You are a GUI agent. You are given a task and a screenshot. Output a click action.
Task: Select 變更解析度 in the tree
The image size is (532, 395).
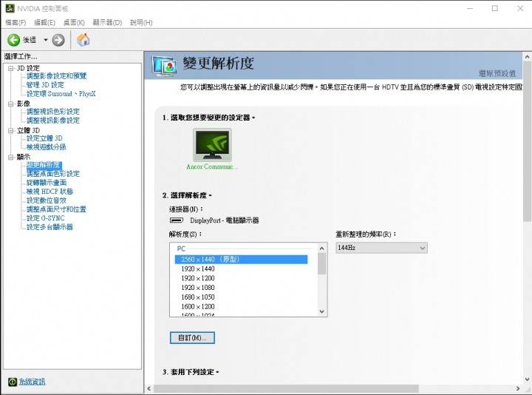click(44, 165)
